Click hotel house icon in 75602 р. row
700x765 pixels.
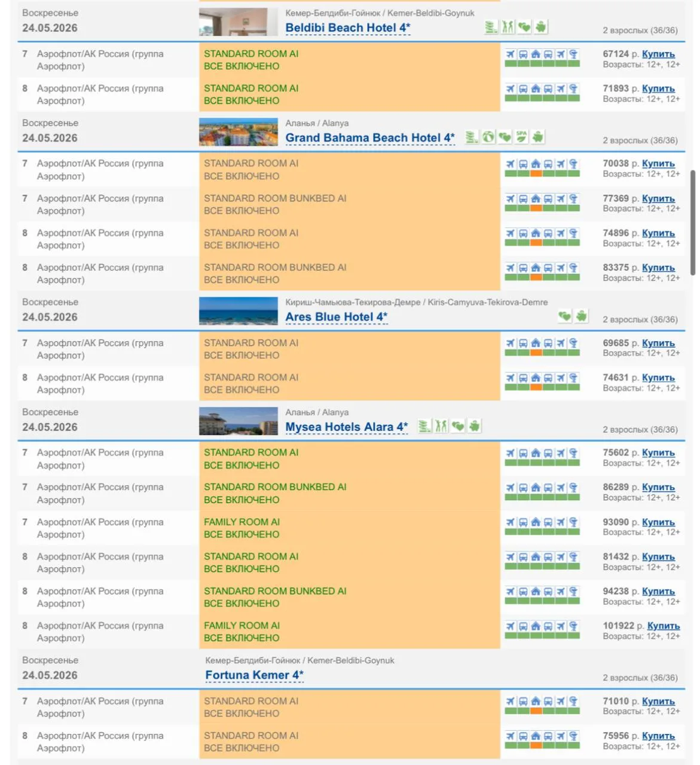pyautogui.click(x=536, y=454)
